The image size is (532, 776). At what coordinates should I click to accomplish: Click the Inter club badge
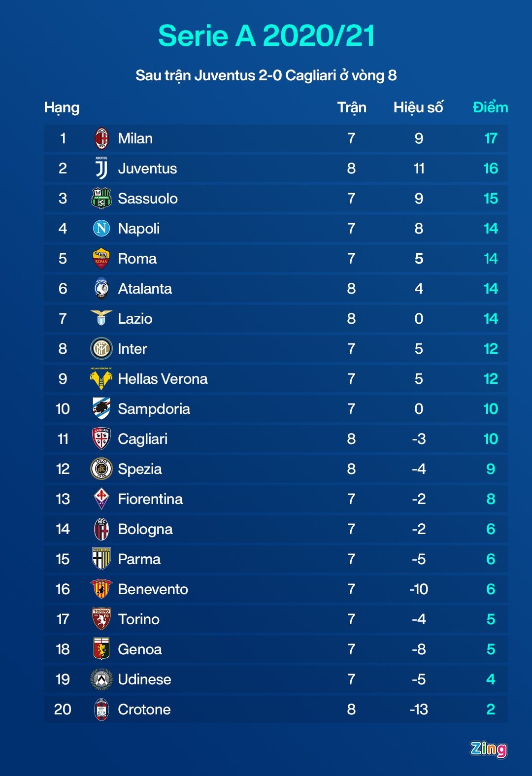(101, 349)
